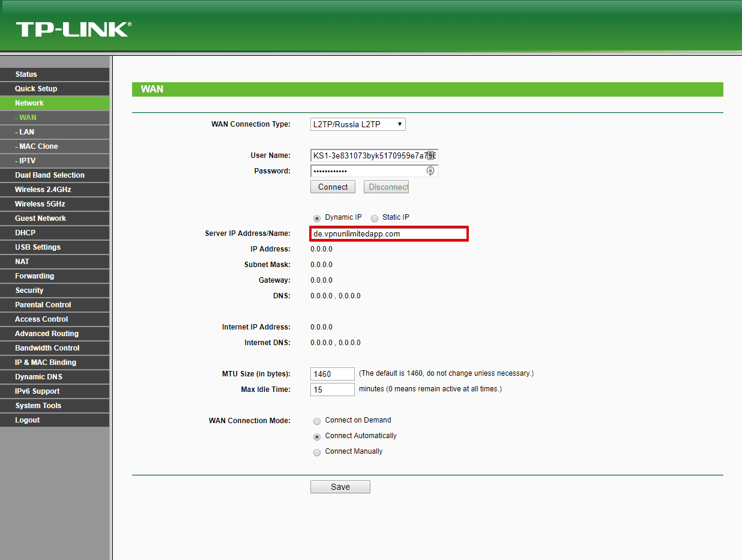Open the WAN Connection Type dropdown
This screenshot has height=560, width=742.
click(358, 124)
